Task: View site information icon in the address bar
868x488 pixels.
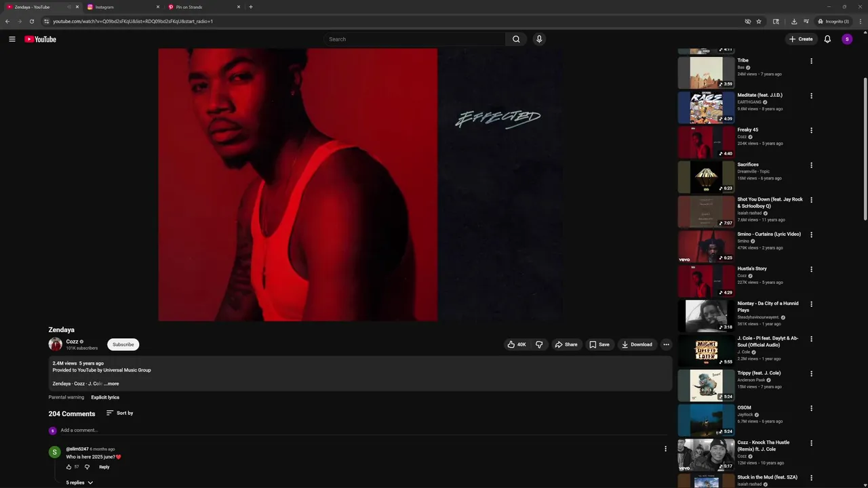Action: click(46, 21)
